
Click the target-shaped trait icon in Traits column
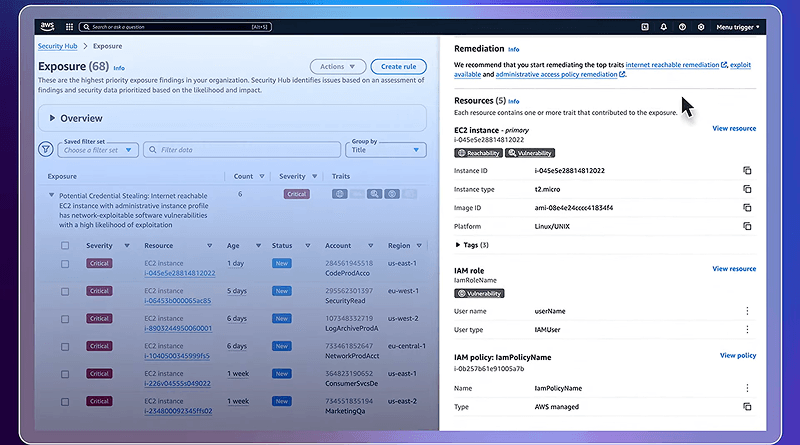(392, 194)
